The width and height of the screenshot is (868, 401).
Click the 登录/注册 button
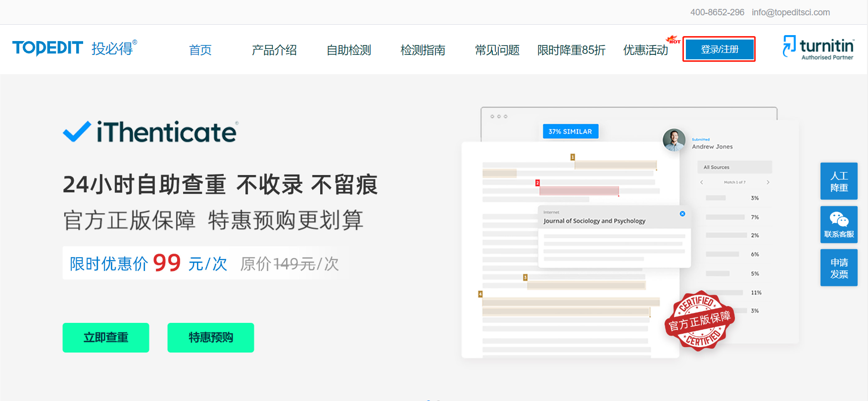[x=719, y=49]
